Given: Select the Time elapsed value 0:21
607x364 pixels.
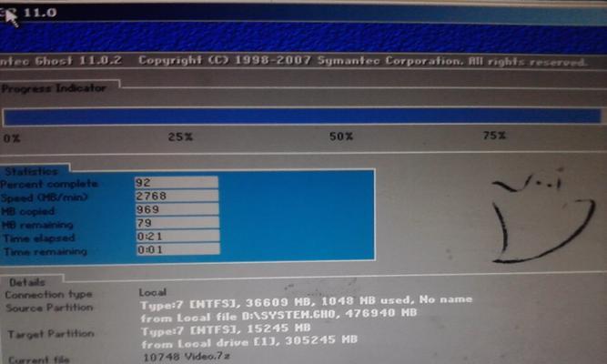Looking at the screenshot, I should pyautogui.click(x=177, y=237).
